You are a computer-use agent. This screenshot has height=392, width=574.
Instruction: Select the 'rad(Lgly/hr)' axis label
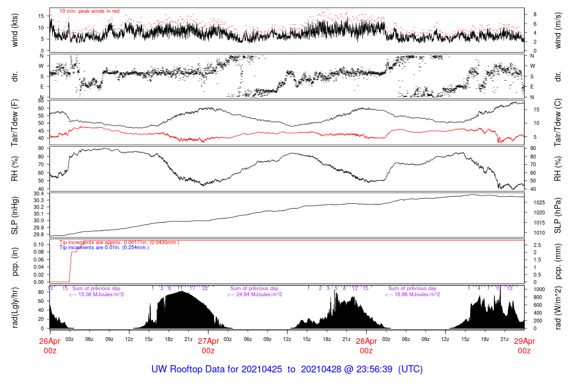click(15, 307)
